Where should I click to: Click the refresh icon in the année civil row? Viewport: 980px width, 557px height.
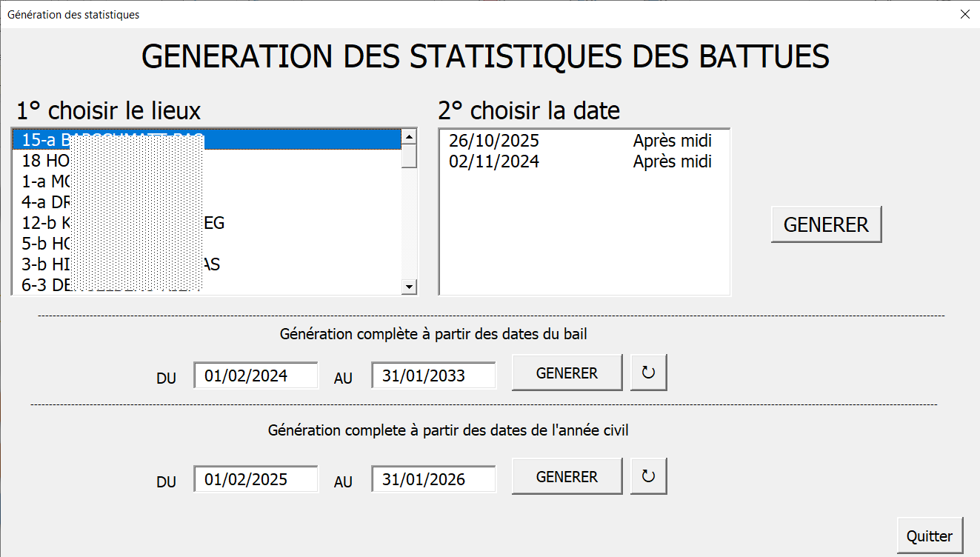[x=648, y=476]
